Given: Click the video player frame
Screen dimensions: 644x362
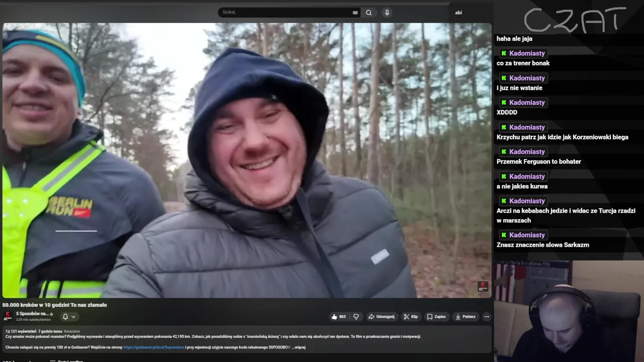Looking at the screenshot, I should (247, 160).
